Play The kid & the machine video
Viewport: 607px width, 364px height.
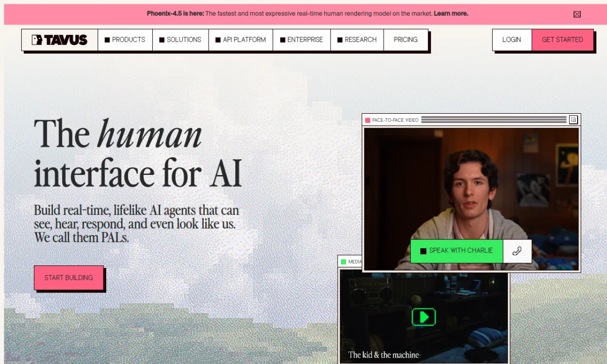(x=424, y=317)
